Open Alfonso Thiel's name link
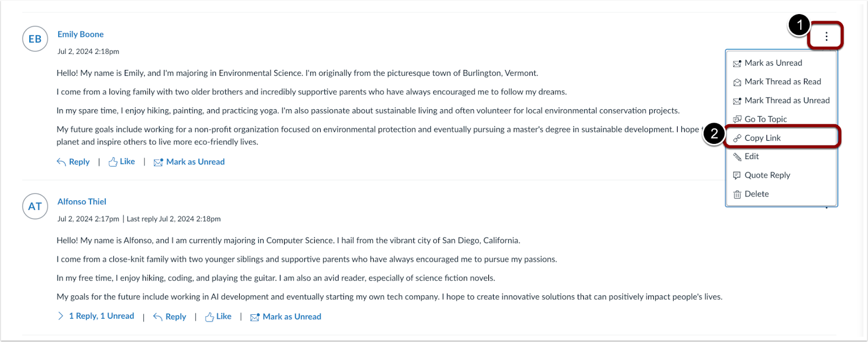Screen dimensions: 868x342 coord(81,201)
